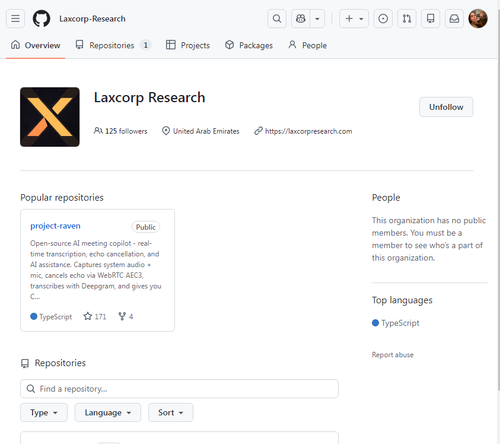Screen dimensions: 500x444
Task: Select the Overview tab
Action: [x=35, y=45]
